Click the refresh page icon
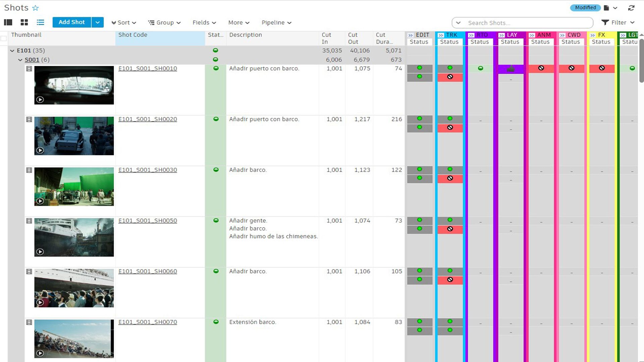The width and height of the screenshot is (644, 362). point(631,8)
